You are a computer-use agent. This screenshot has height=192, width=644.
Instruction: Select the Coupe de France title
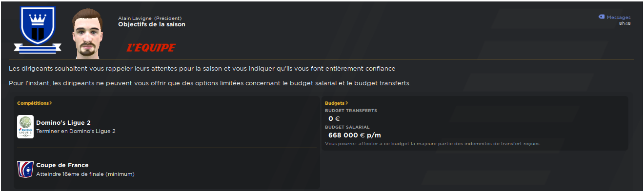(x=62, y=165)
